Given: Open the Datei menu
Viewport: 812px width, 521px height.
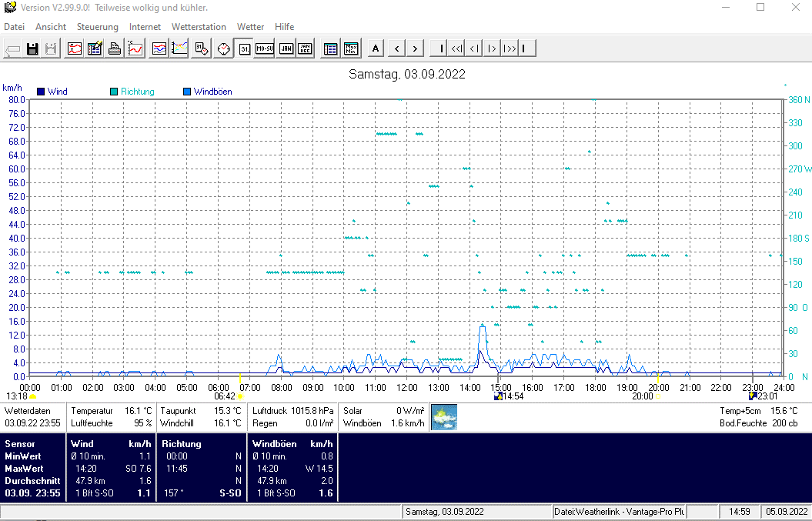Looking at the screenshot, I should (x=15, y=27).
